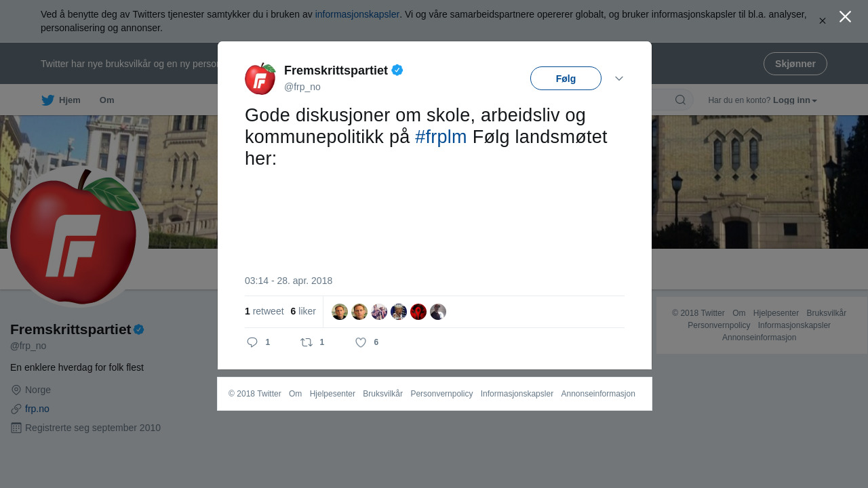Close the tweet overlay with large X
This screenshot has height=488, width=868.
(845, 16)
